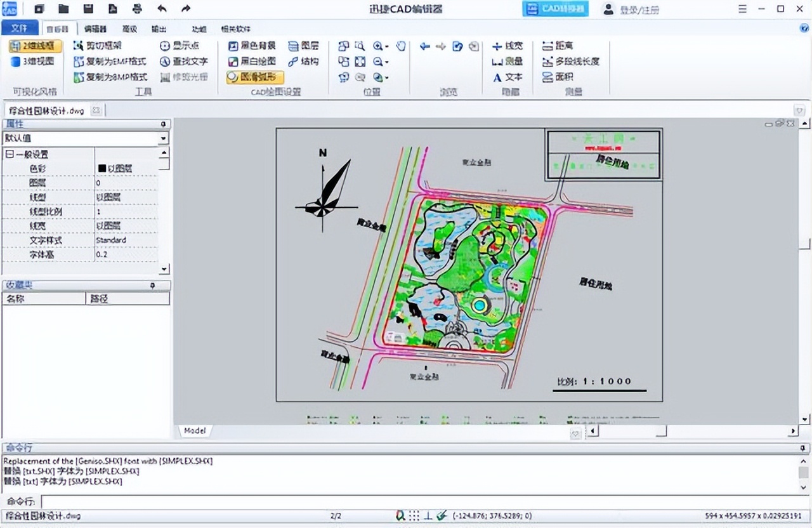Click the 结构 structure icon
The height and width of the screenshot is (528, 812).
298,62
